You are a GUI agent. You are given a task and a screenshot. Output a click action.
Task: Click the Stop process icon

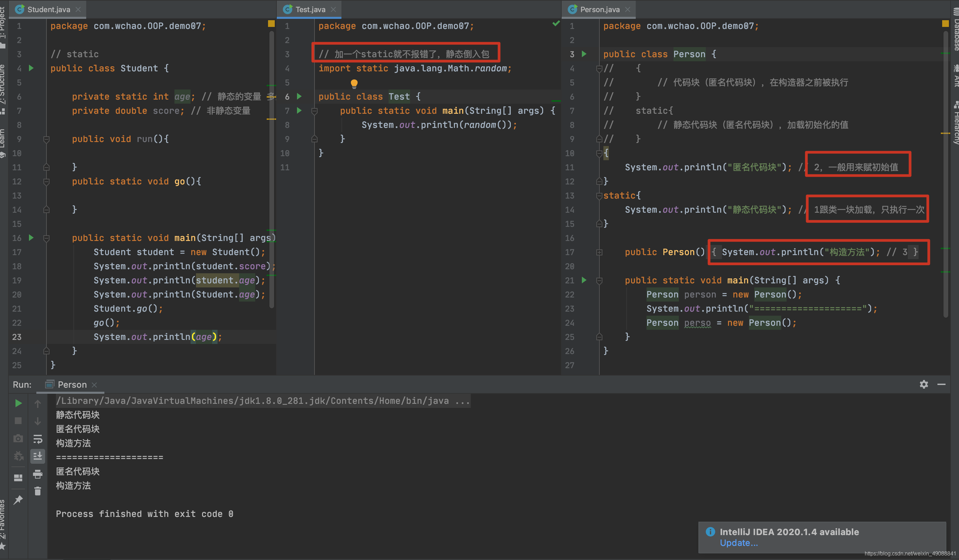coord(18,421)
